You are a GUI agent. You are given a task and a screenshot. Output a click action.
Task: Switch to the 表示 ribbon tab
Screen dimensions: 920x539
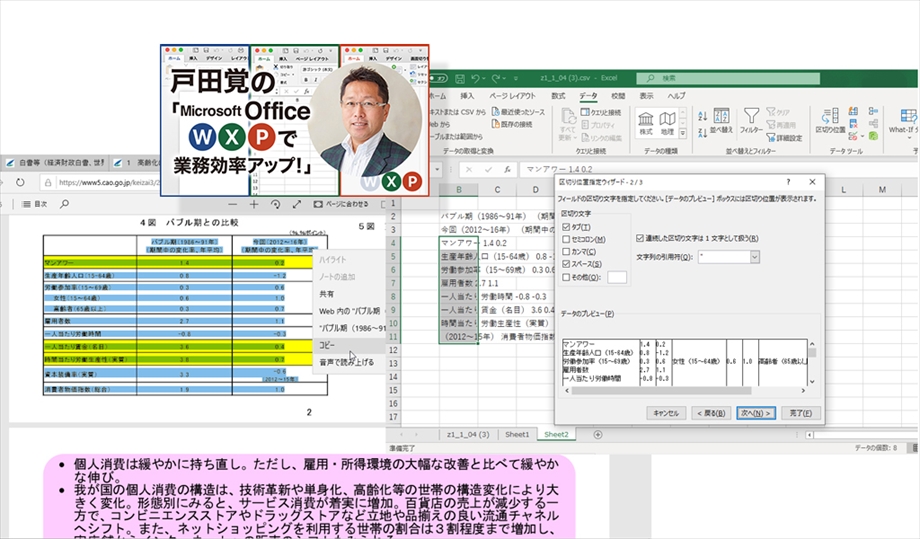[647, 96]
